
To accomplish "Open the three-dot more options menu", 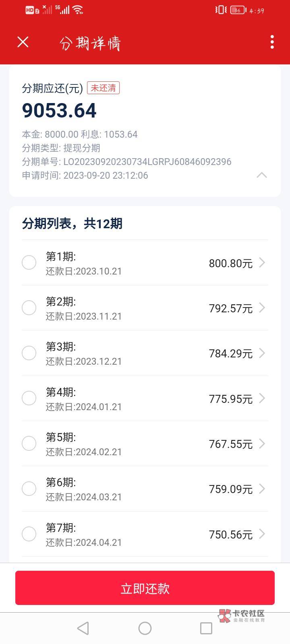I will tap(272, 42).
